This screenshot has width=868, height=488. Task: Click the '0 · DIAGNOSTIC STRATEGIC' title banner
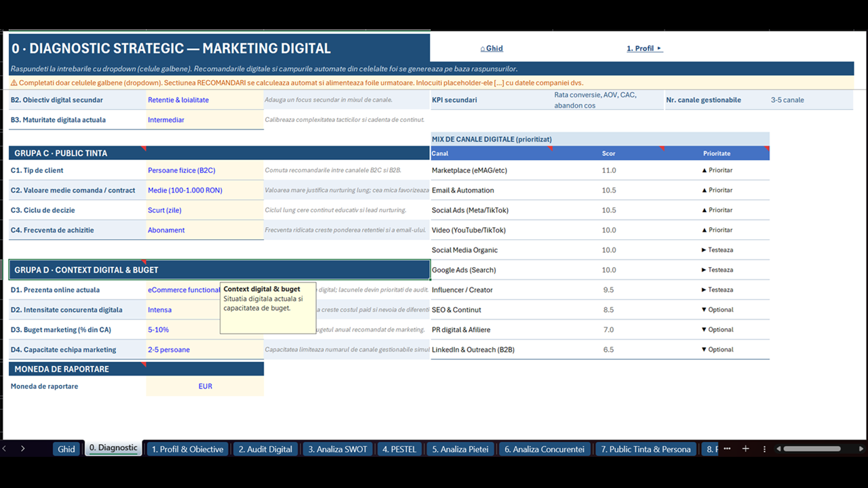(219, 48)
